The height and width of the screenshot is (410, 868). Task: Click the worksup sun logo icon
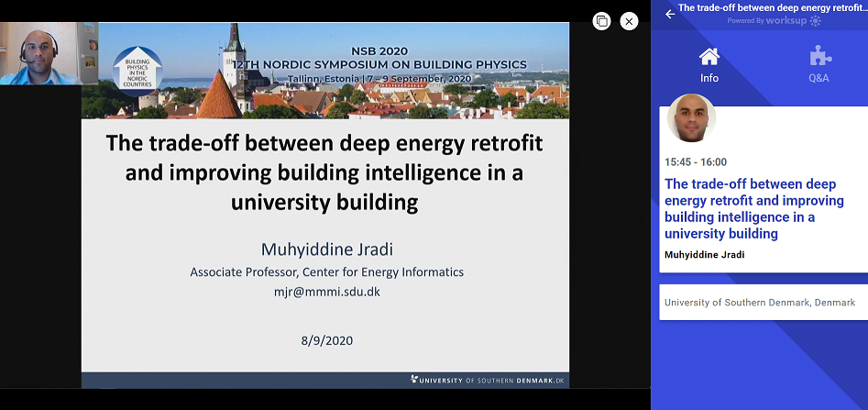point(816,20)
